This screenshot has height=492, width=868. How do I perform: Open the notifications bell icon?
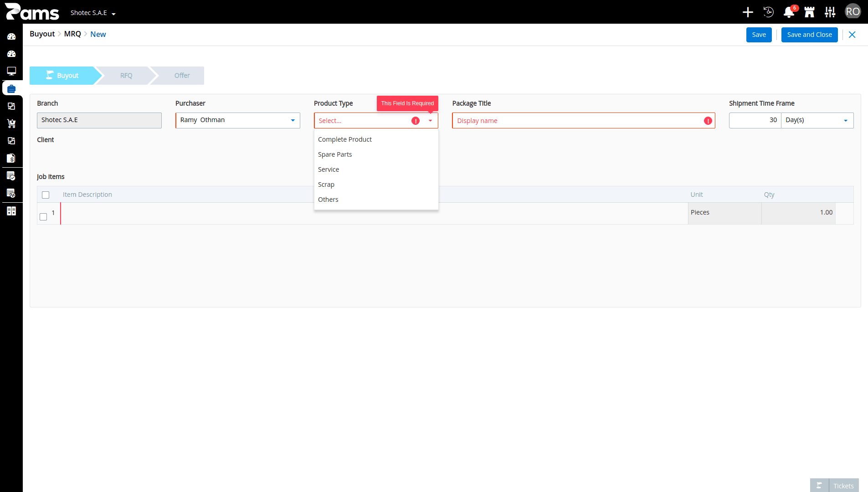[789, 12]
